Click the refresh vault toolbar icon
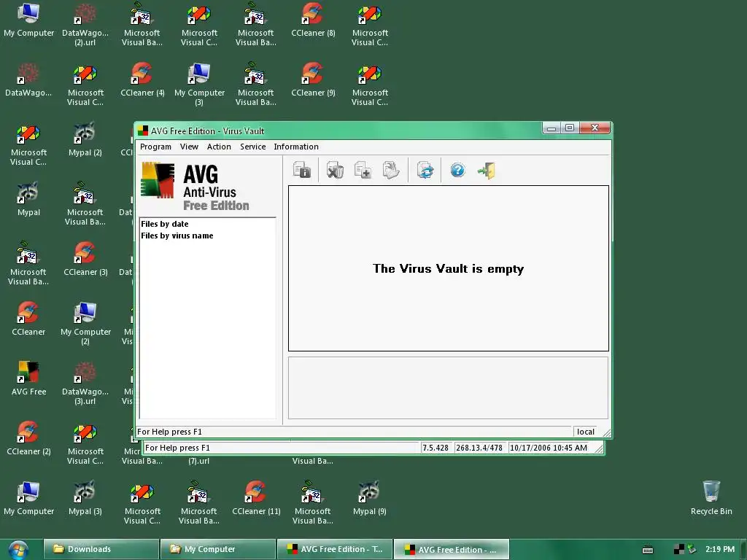Screen dimensions: 747x560 [x=425, y=170]
